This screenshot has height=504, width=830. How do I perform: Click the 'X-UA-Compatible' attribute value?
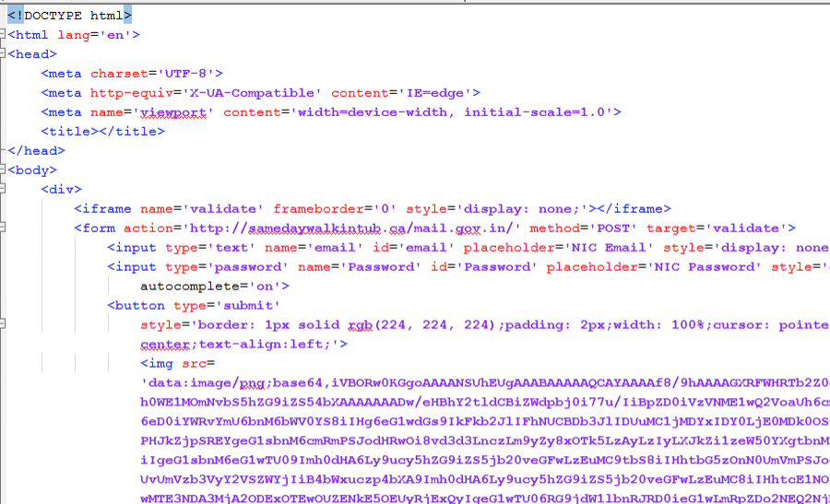coord(252,93)
